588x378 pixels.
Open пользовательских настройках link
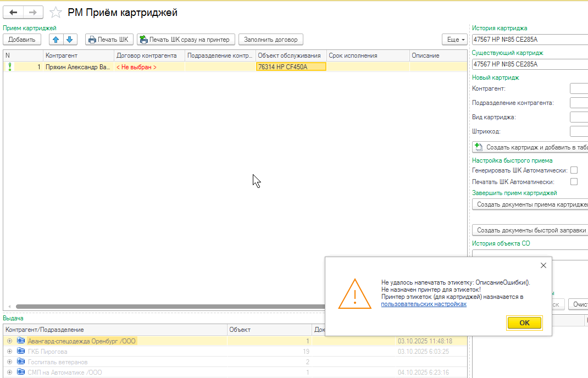(x=423, y=304)
